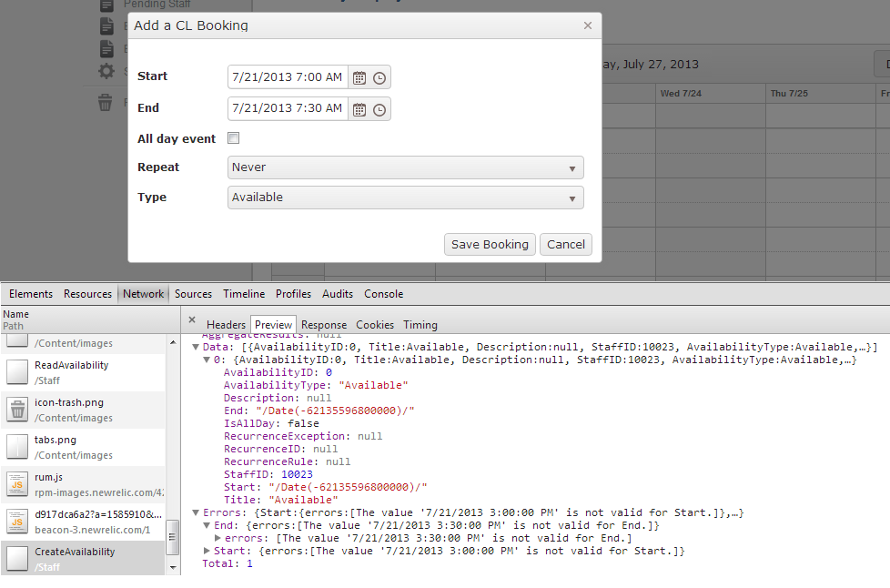Close the Add a CL Booking dialog
The image size is (890, 588).
(x=588, y=25)
